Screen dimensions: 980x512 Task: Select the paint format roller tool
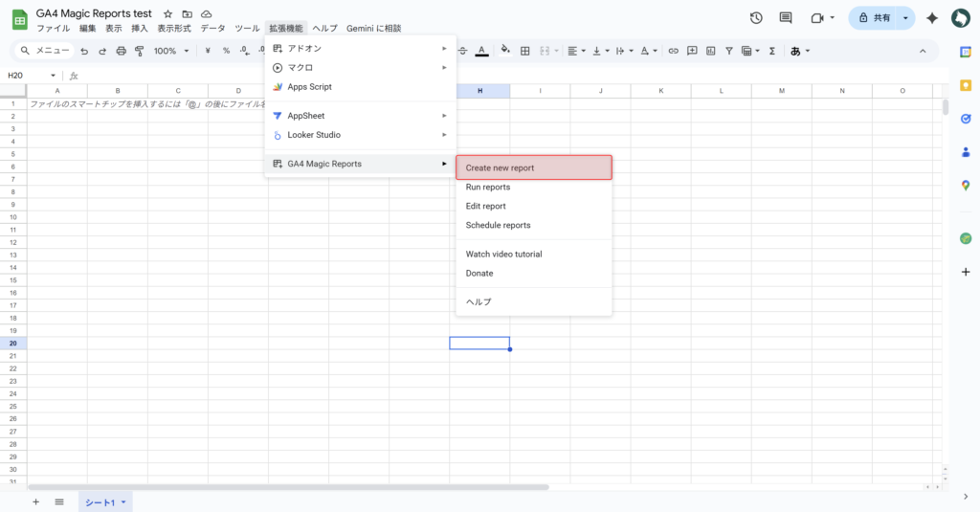point(140,52)
